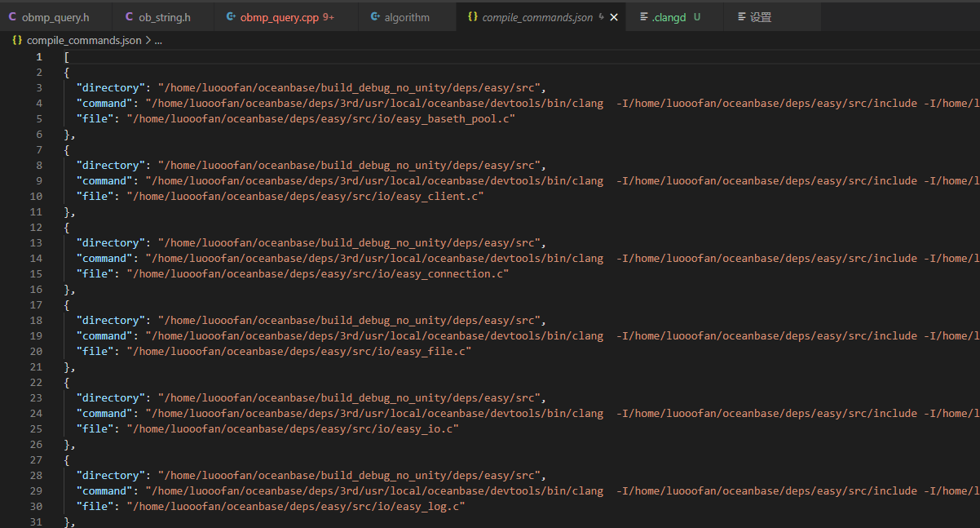The height and width of the screenshot is (528, 980).
Task: Click the C++ icon on the algorithm tab
Action: point(375,16)
